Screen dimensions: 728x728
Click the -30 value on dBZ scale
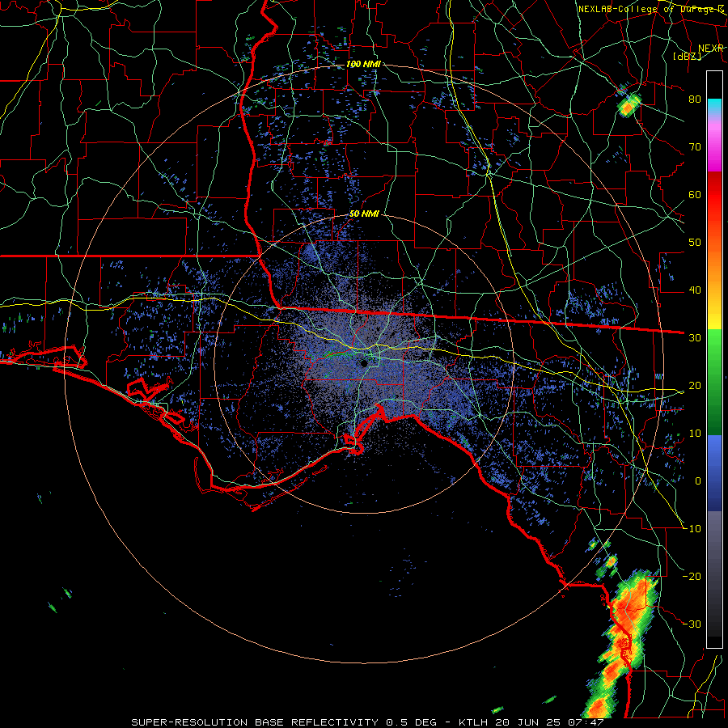[x=692, y=624]
